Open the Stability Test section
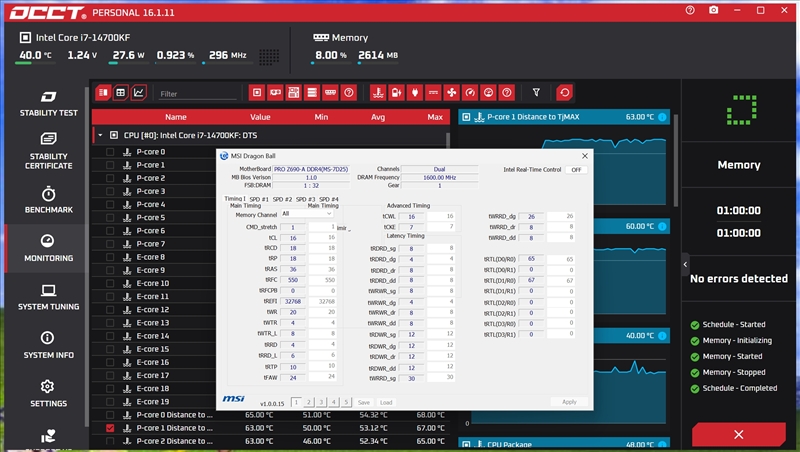Image resolution: width=800 pixels, height=452 pixels. (48, 104)
